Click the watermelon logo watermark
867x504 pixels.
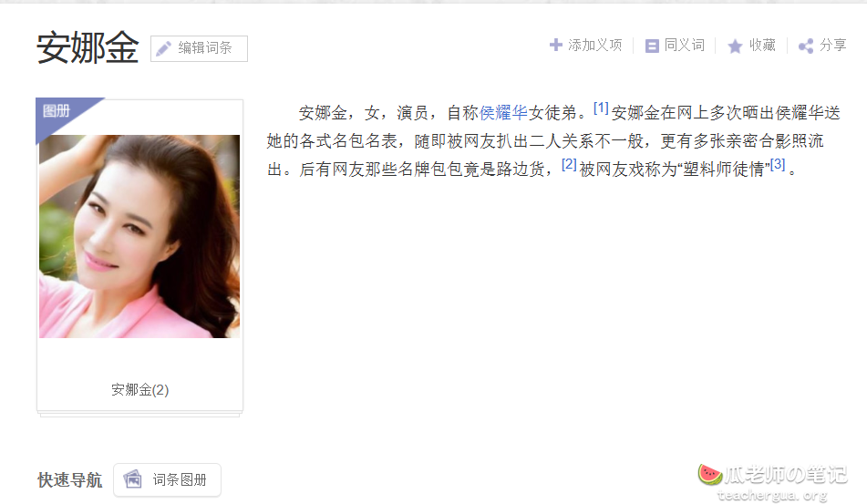tap(709, 474)
